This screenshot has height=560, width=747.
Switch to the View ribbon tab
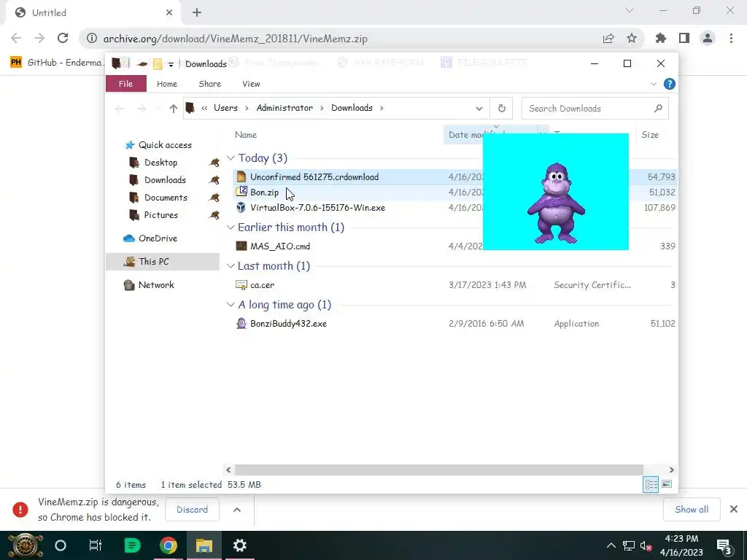click(x=251, y=84)
